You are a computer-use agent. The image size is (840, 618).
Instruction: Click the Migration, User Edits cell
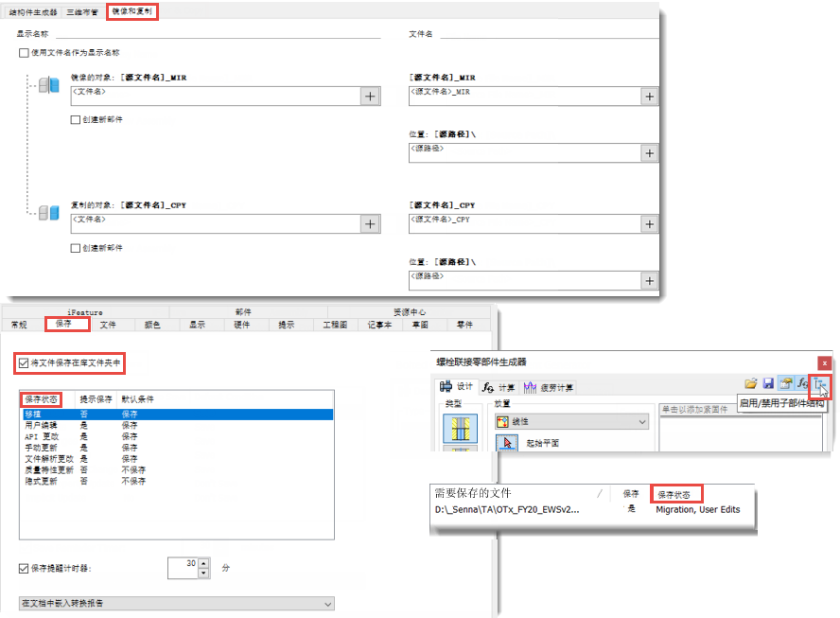tap(697, 510)
